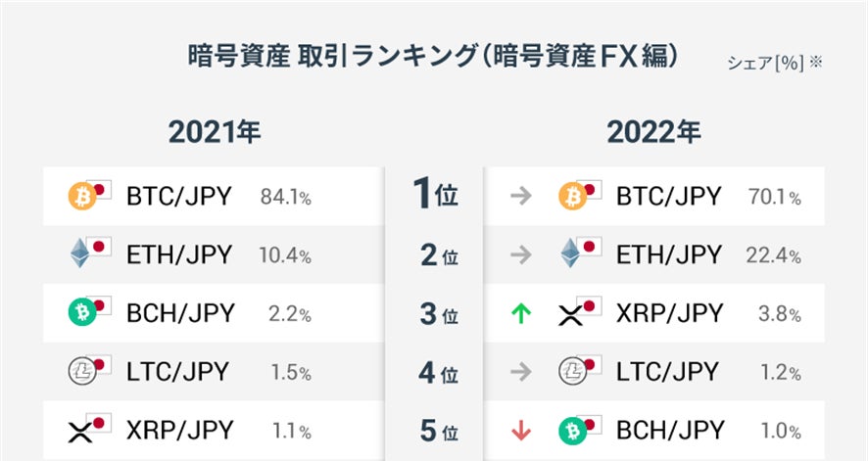
Task: Click the 2021 ETH/JPY Ethereum icon
Action: pos(80,254)
